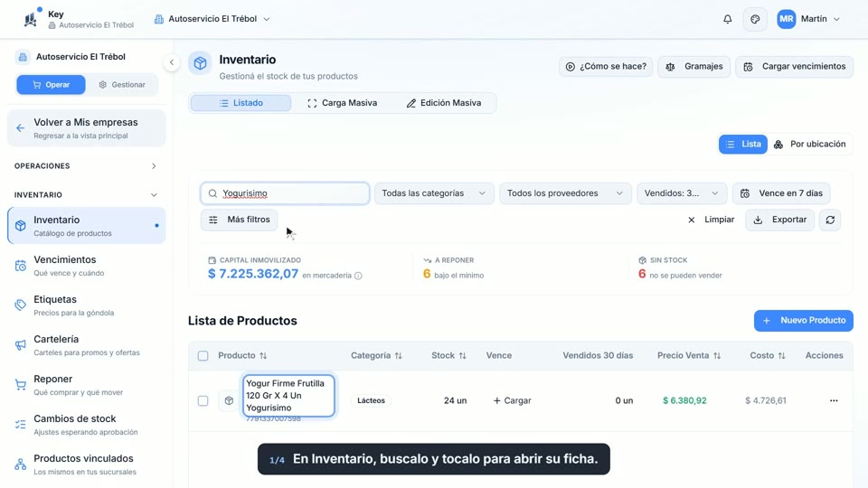This screenshot has height=488, width=868.
Task: Open Inventario in the sidebar
Action: click(87, 226)
